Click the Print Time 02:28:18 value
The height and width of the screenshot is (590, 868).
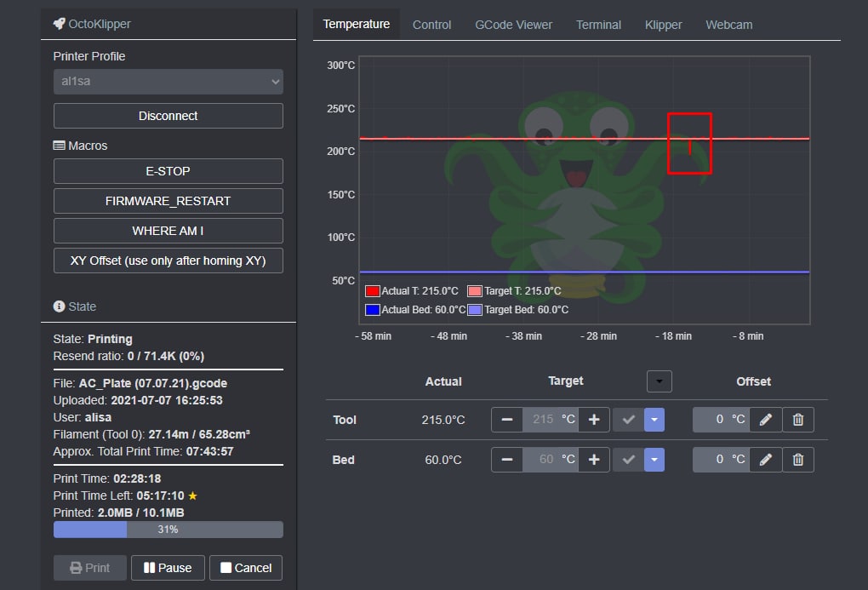(137, 478)
